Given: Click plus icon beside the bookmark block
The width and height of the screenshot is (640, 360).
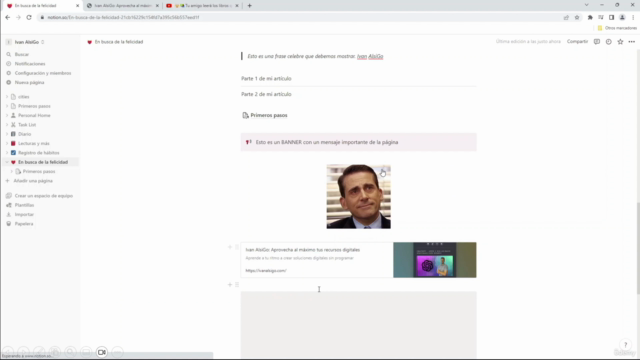Looking at the screenshot, I should (x=229, y=247).
